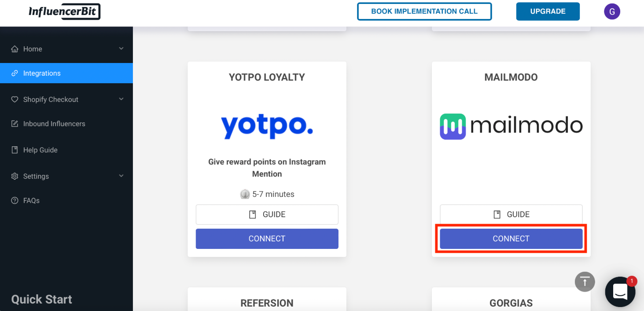Open the user avatar G profile
Image resolution: width=644 pixels, height=311 pixels.
pyautogui.click(x=612, y=11)
